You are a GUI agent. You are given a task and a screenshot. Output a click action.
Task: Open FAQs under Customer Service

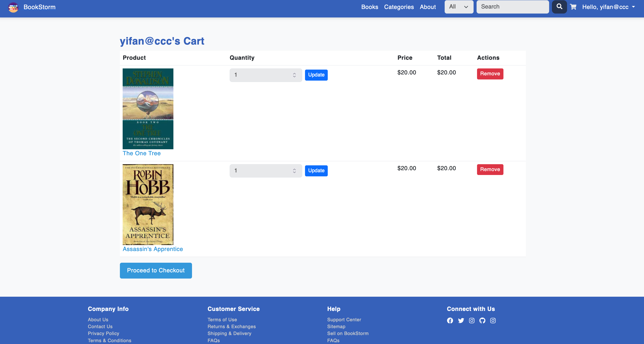pyautogui.click(x=214, y=341)
